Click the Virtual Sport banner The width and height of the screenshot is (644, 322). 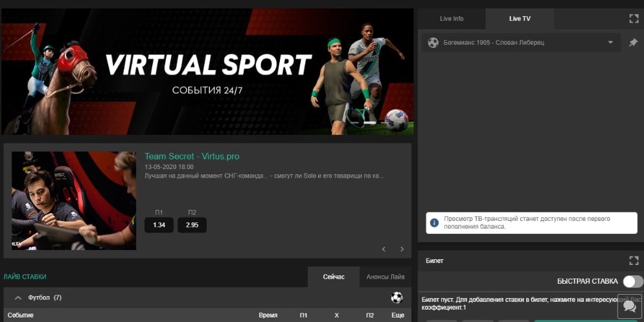coord(207,71)
